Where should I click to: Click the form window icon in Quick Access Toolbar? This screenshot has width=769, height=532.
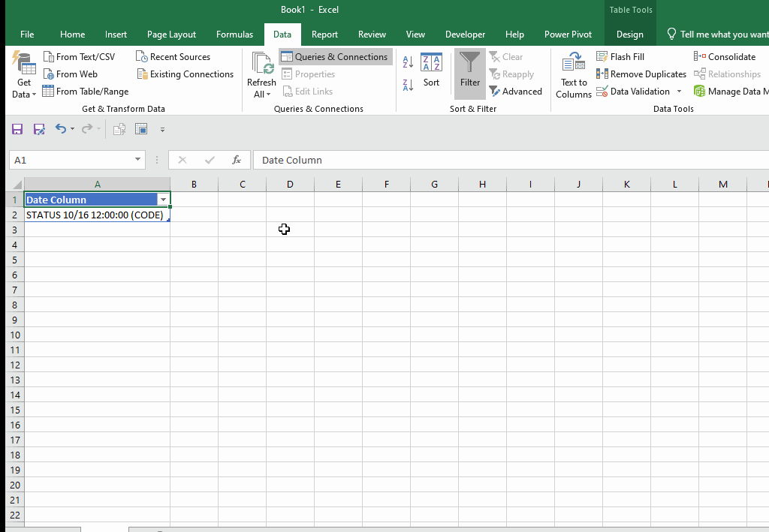[141, 129]
